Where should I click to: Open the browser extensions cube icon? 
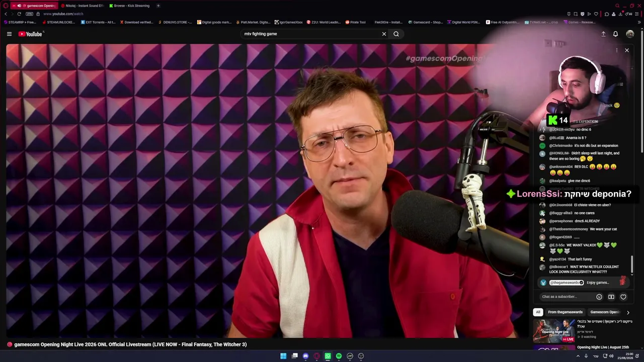(607, 14)
